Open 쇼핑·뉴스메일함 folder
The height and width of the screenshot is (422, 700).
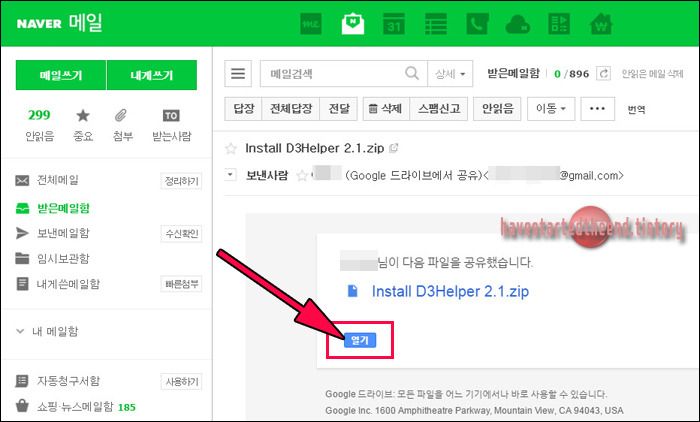(x=75, y=406)
